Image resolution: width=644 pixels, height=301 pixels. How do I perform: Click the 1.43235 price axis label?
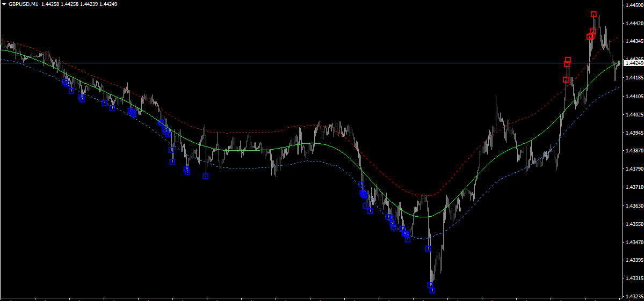click(x=633, y=297)
